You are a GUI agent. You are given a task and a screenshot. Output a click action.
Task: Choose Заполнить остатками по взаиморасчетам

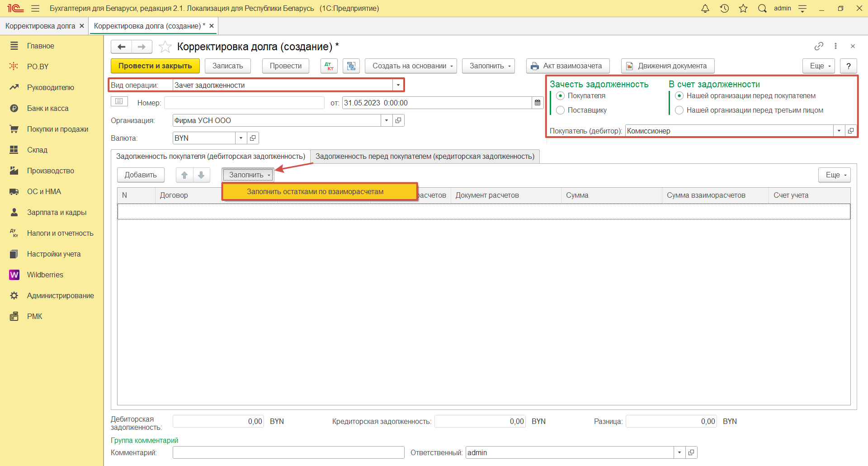(x=315, y=191)
